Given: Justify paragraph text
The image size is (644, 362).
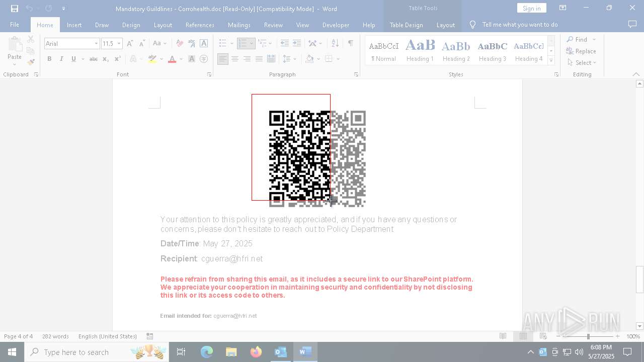Looking at the screenshot, I should click(x=259, y=59).
